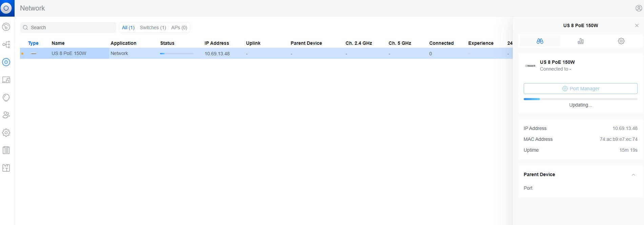Open the Client Devices sidebar icon

[x=6, y=80]
